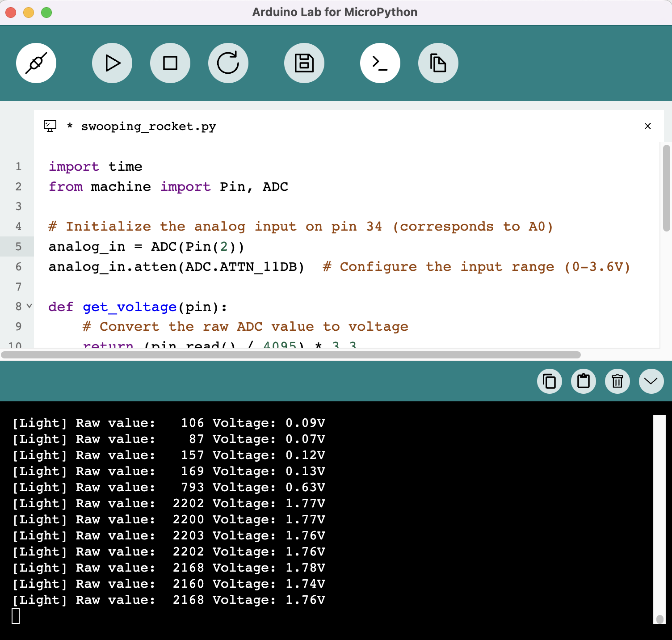Click the editor horizontal scrollbar
This screenshot has height=640, width=672.
[290, 355]
